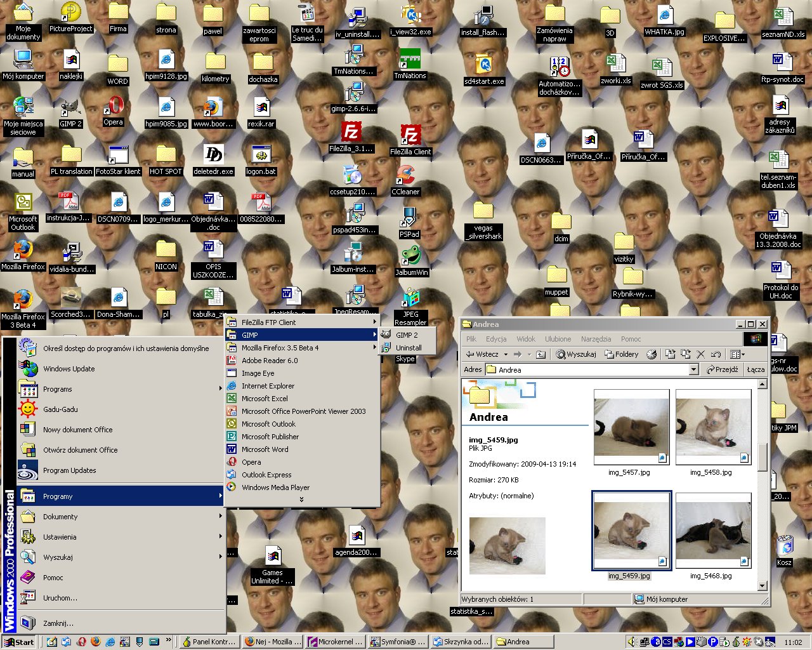
Task: Choose Zamknij… to shut down
Action: [121, 623]
